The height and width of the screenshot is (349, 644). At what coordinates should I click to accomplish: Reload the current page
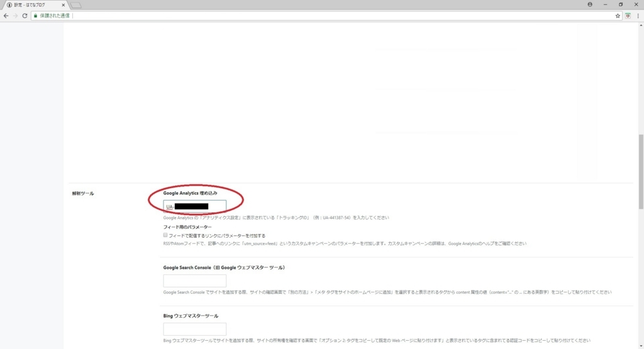coord(25,16)
